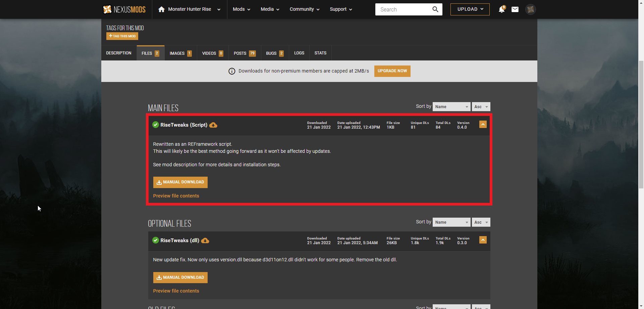Click the green check icon on RiseTweaks (Script)

pyautogui.click(x=156, y=125)
